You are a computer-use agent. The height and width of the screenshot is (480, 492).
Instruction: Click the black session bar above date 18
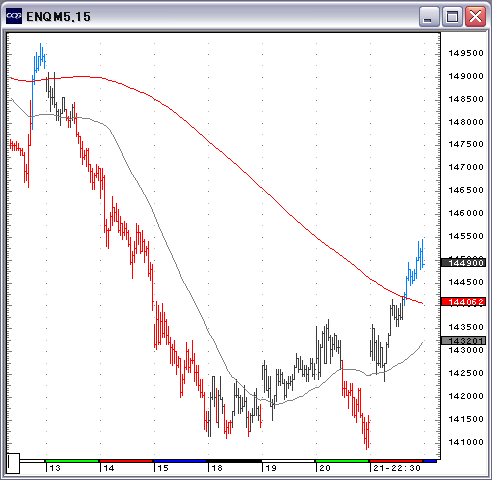(x=235, y=461)
